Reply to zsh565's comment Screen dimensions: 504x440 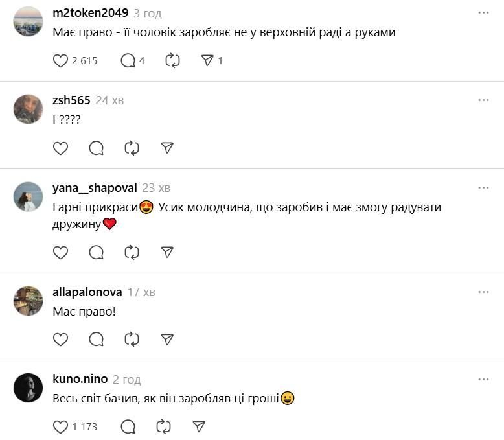point(96,148)
